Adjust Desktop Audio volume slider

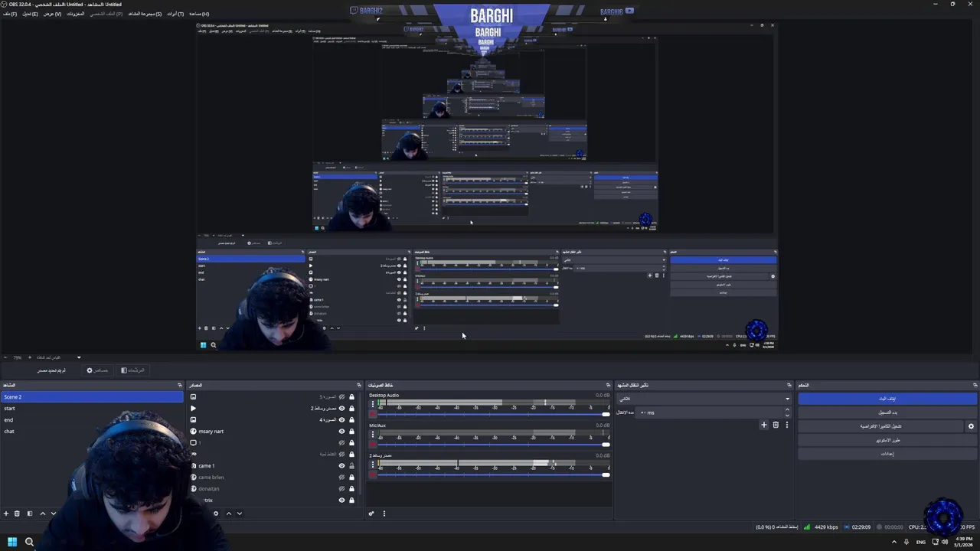pyautogui.click(x=494, y=414)
